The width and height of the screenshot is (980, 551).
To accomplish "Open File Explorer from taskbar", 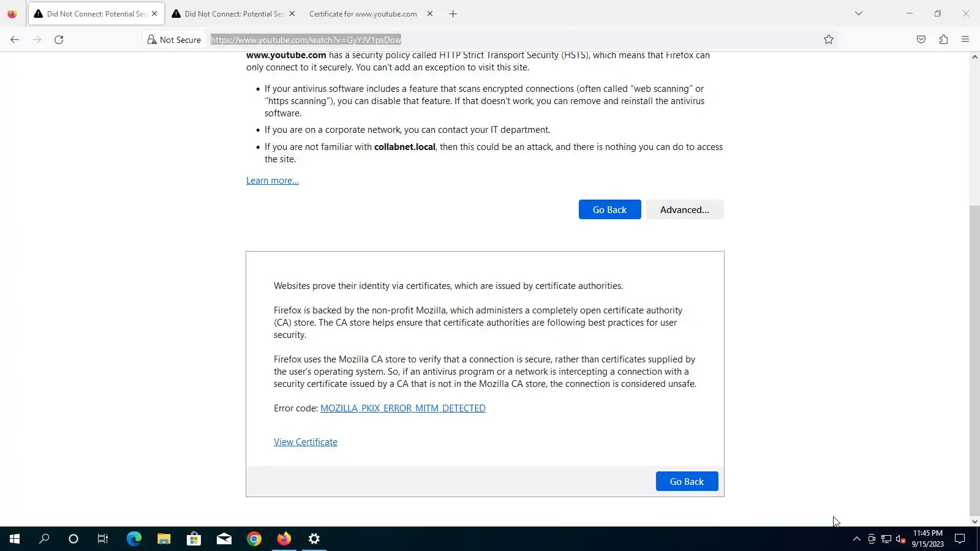I will tap(164, 539).
